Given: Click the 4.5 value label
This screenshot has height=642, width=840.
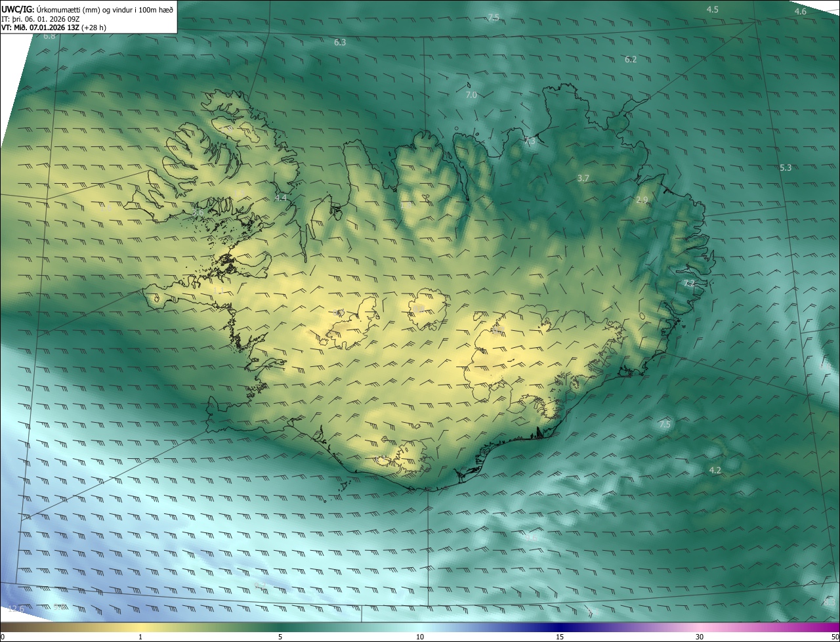Looking at the screenshot, I should pos(712,9).
